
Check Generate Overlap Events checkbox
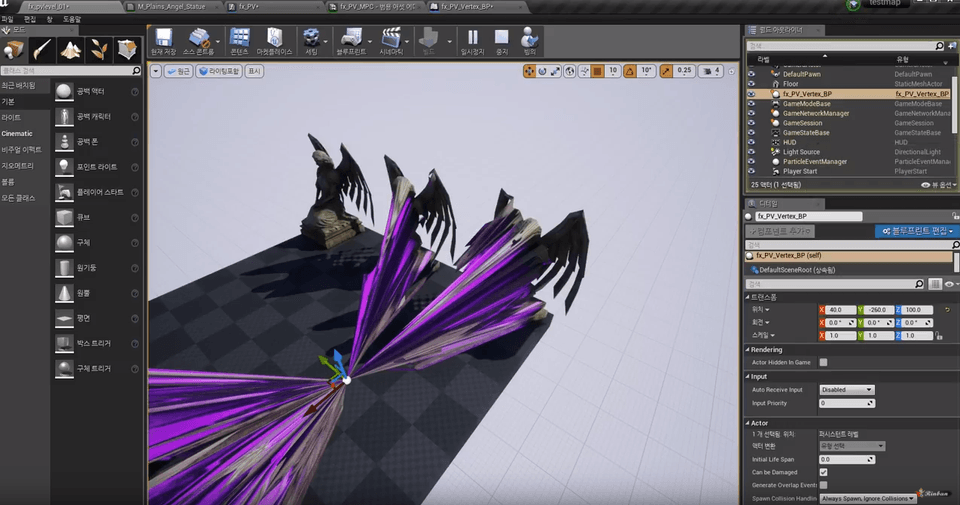tap(823, 485)
